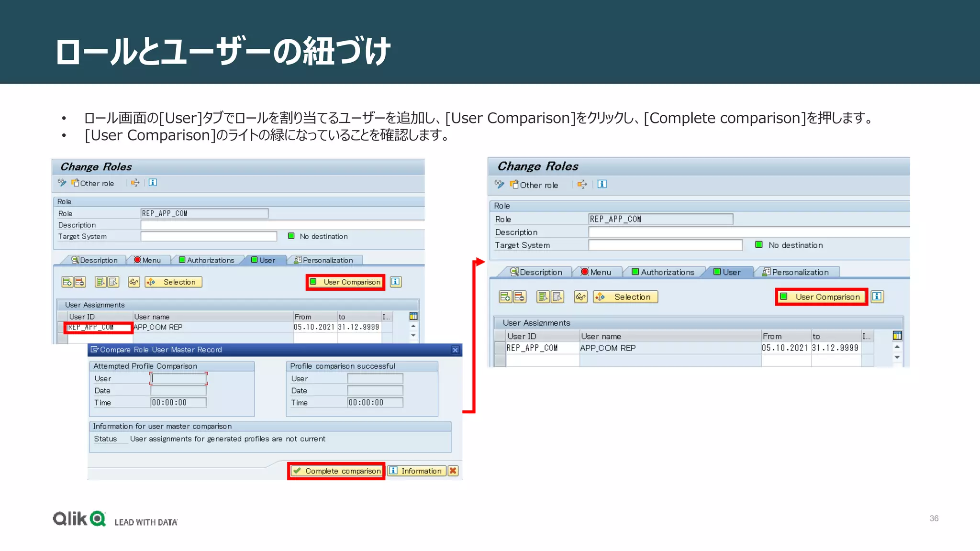980x551 pixels.
Task: Click table scroll-down arrow in left window
Action: pos(413,336)
